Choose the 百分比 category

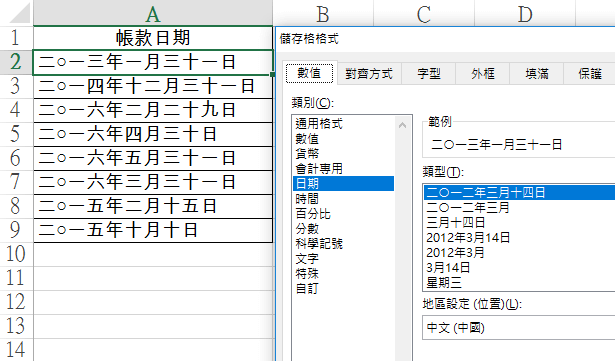click(343, 213)
